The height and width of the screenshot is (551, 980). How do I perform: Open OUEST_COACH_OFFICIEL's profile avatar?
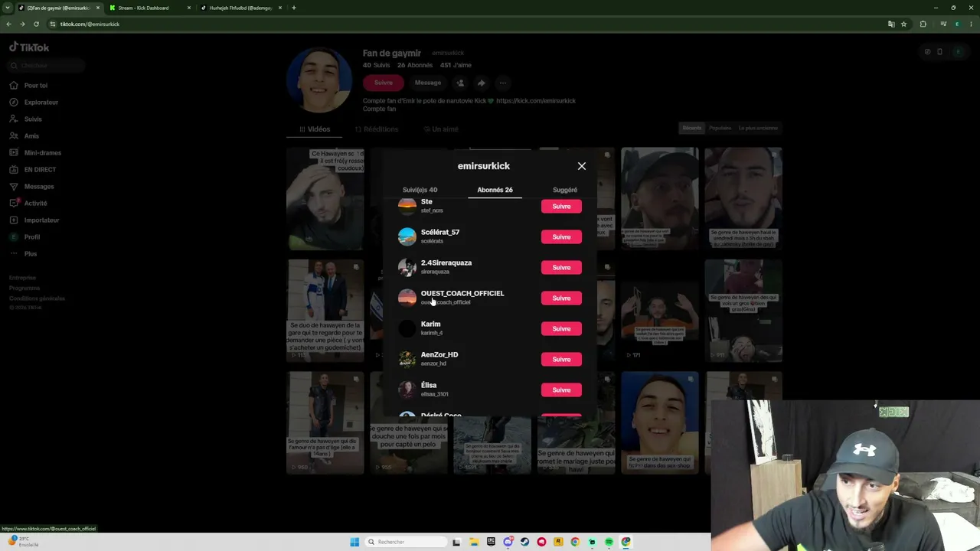tap(407, 298)
